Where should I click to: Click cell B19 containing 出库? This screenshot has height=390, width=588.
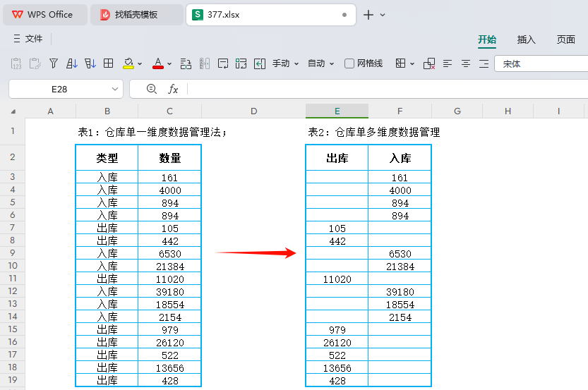107,381
